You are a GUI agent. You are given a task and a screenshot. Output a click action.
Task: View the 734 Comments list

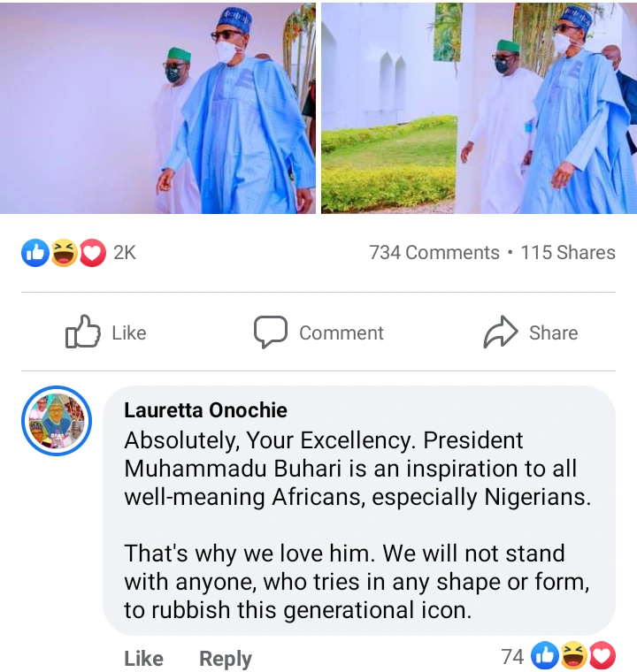(434, 253)
